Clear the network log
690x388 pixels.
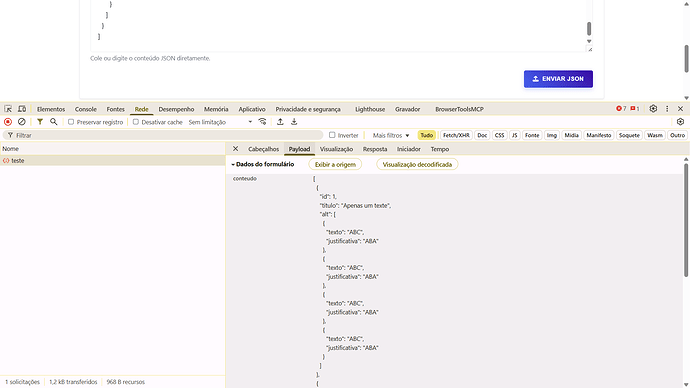[22, 122]
